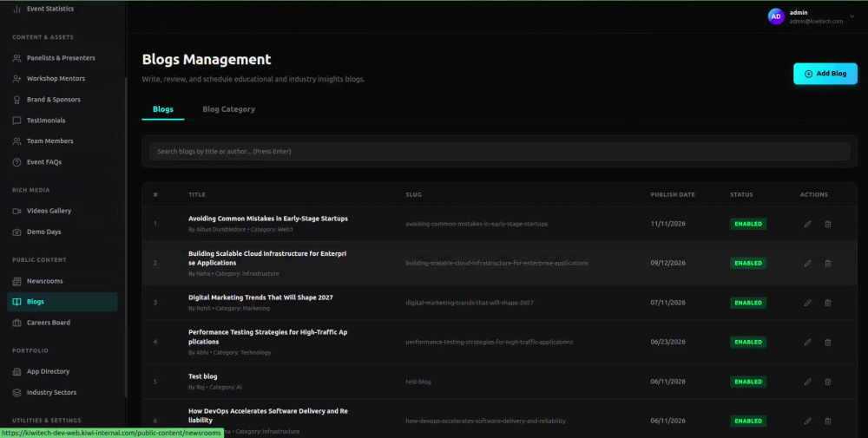Toggle ENABLED status for Avoiding Common Mistakes
868x438 pixels.
click(748, 224)
